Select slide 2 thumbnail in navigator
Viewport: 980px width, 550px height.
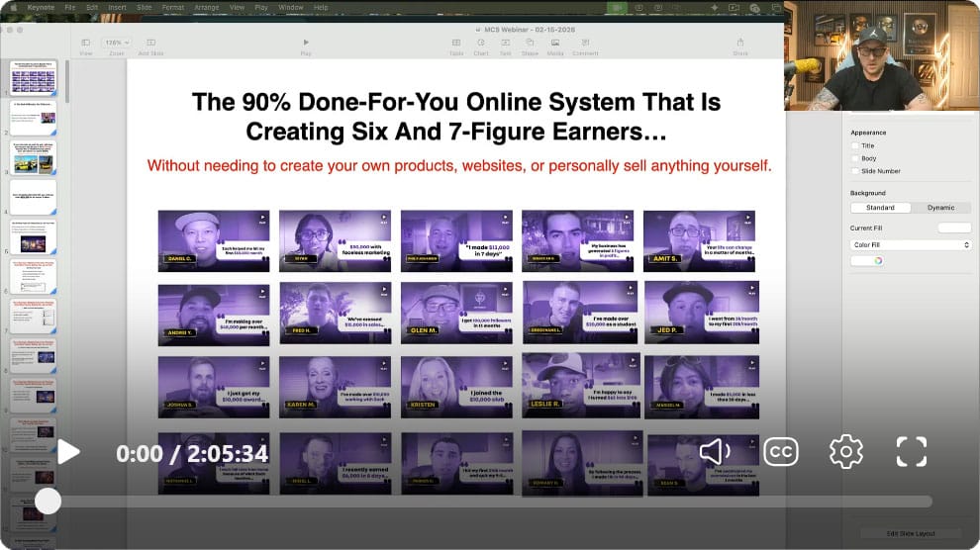tap(33, 118)
